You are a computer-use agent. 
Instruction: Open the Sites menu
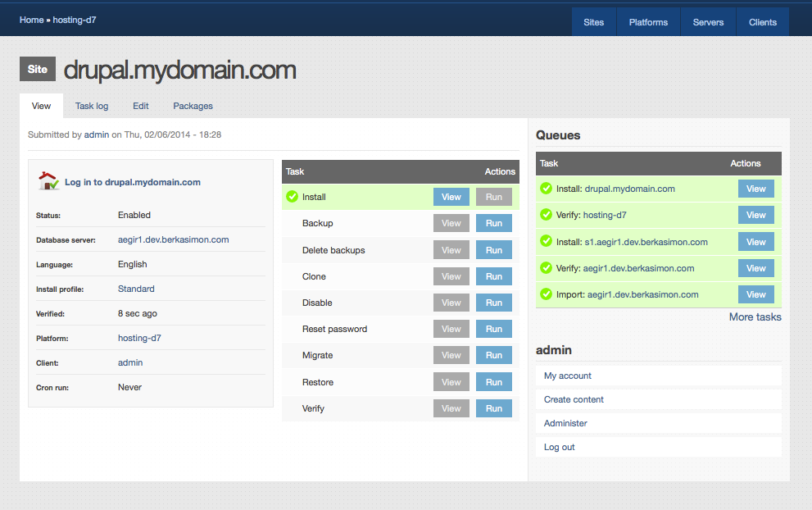coord(593,22)
